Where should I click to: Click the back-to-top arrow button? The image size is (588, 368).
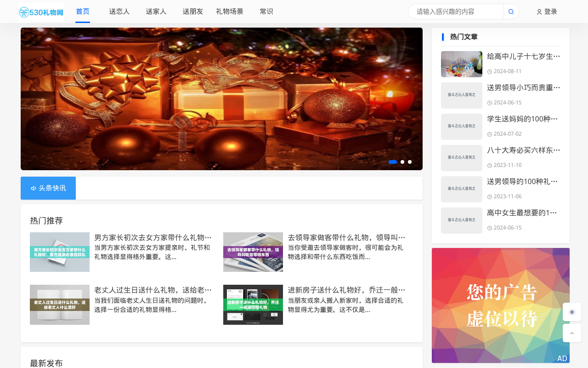pyautogui.click(x=571, y=333)
